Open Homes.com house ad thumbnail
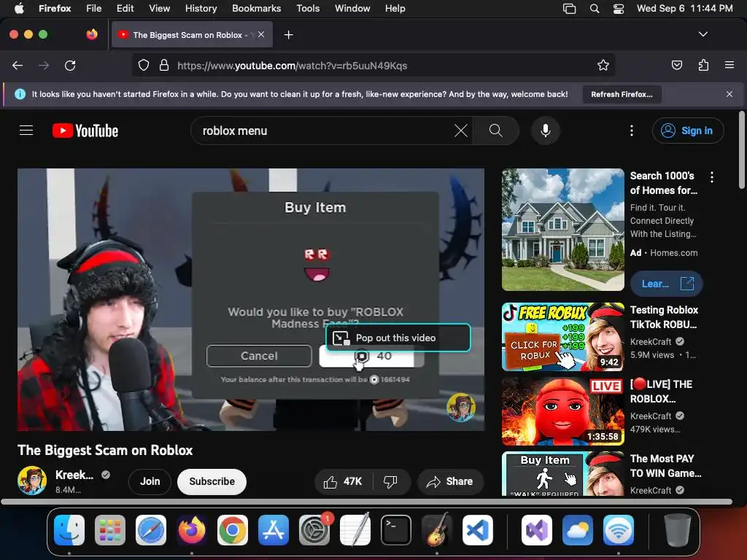Screen dimensions: 747x560 (562, 230)
